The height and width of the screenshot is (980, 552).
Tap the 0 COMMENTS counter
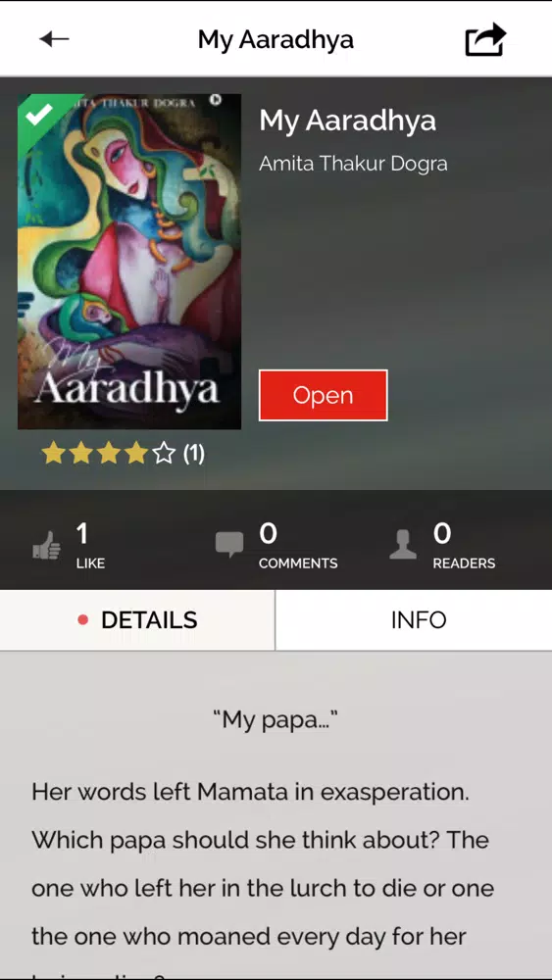click(x=298, y=545)
